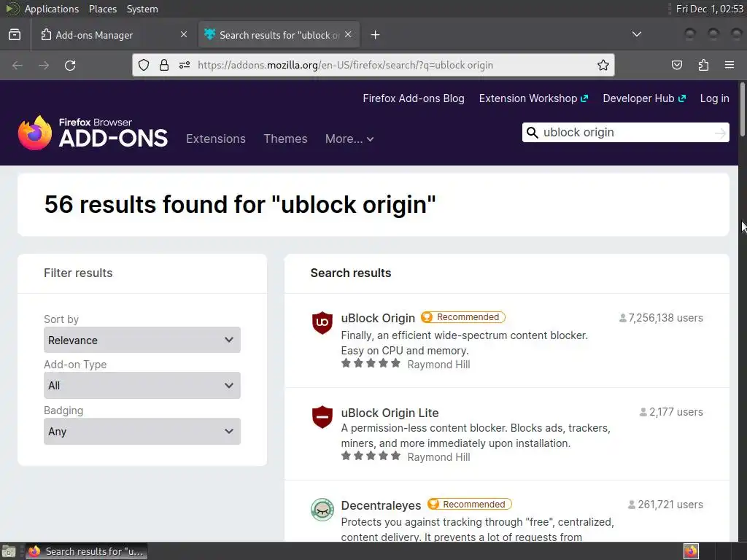Click the taskbar Firefox window button
The height and width of the screenshot is (560, 747).
(x=86, y=551)
